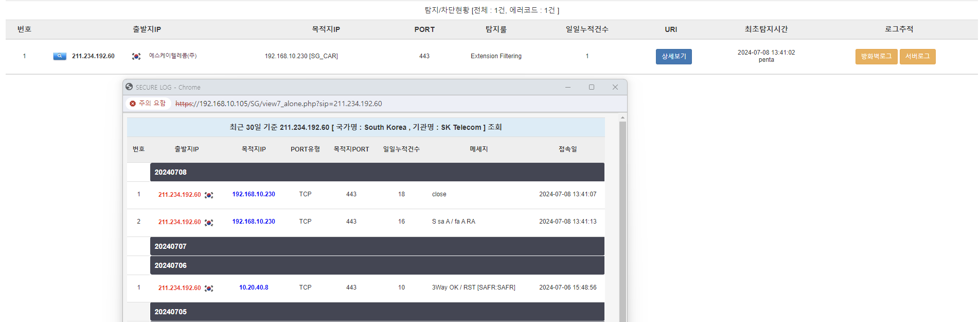The height and width of the screenshot is (322, 980).
Task: Click the cumulative count 18 in popup
Action: point(401,194)
